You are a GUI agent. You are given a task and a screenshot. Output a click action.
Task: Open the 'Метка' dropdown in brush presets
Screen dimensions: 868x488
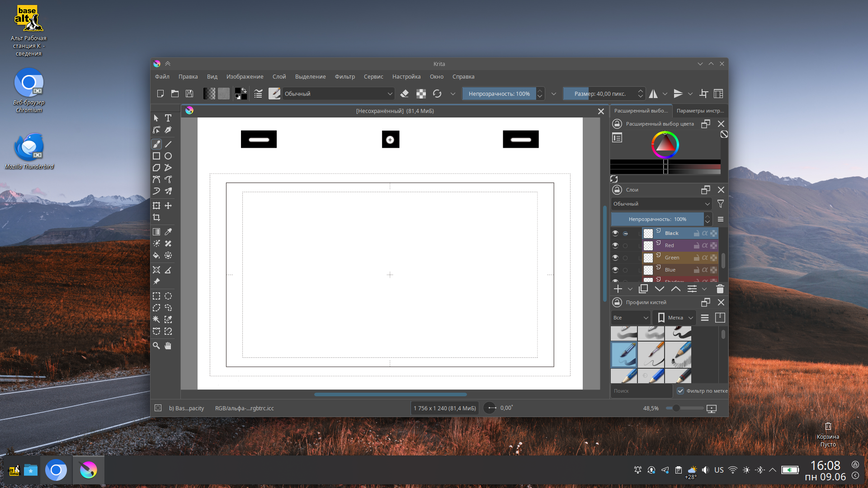[675, 318]
